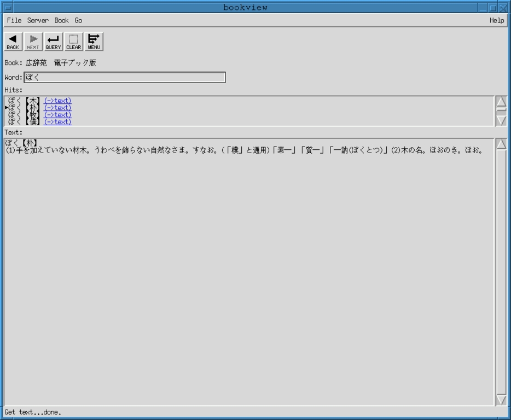Open the MENU toolbar button
511x420 pixels.
click(x=94, y=41)
